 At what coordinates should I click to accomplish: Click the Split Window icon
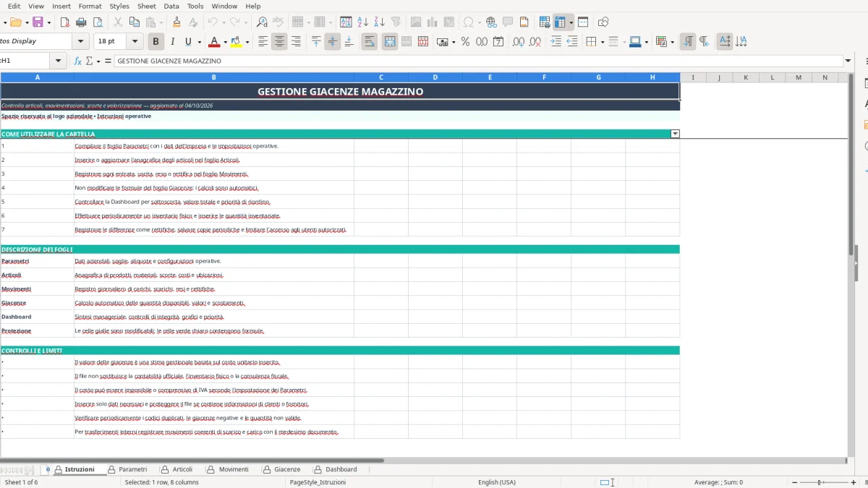point(583,22)
